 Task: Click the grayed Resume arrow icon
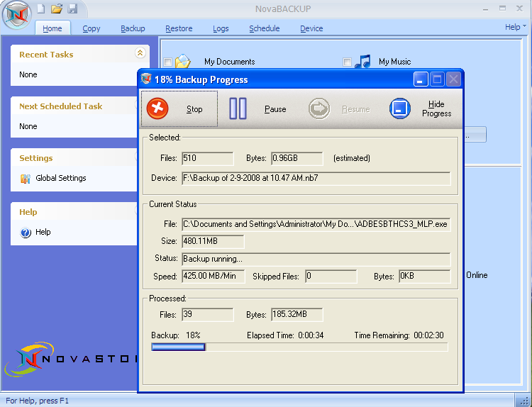click(x=319, y=109)
